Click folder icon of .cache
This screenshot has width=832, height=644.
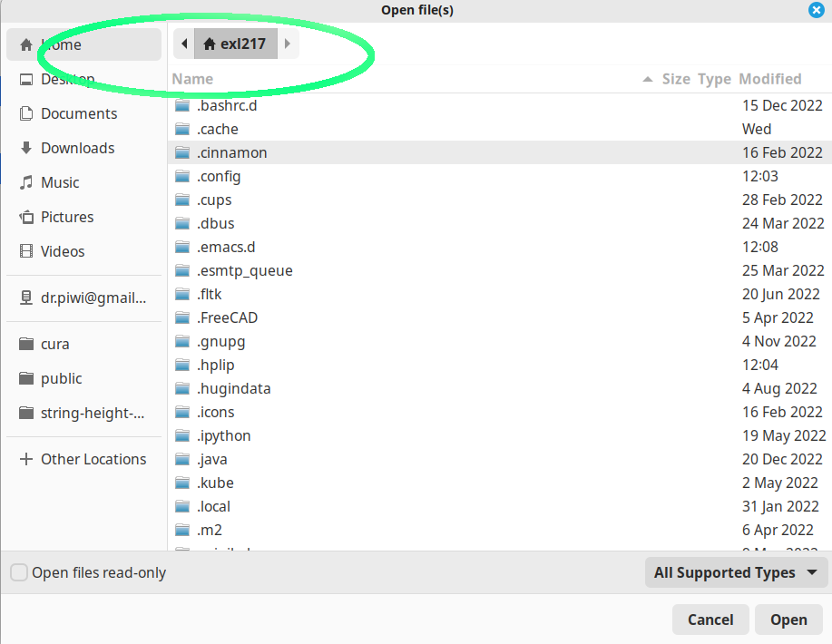point(182,129)
